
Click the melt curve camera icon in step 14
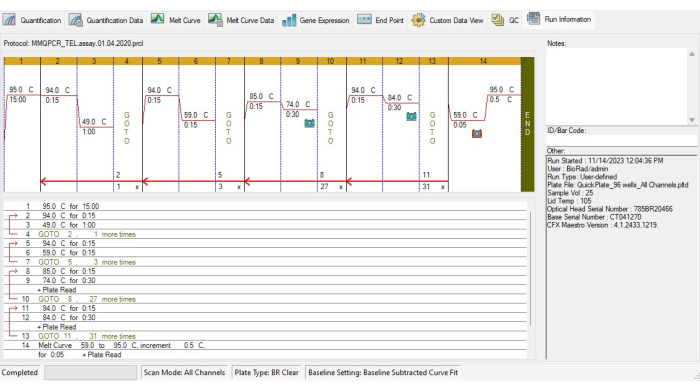[477, 133]
